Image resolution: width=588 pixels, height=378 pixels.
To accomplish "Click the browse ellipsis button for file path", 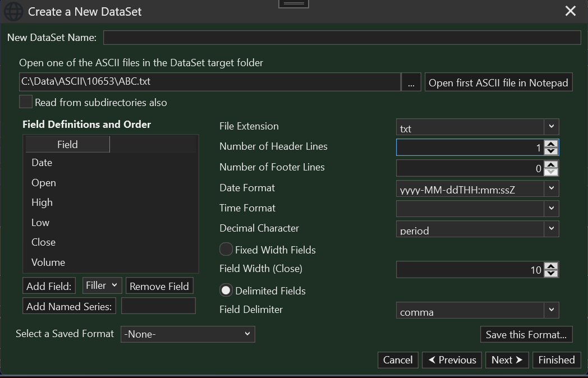I will [411, 82].
